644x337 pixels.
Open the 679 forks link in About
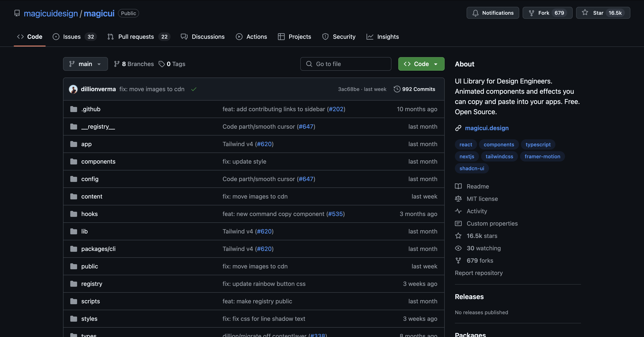point(480,261)
